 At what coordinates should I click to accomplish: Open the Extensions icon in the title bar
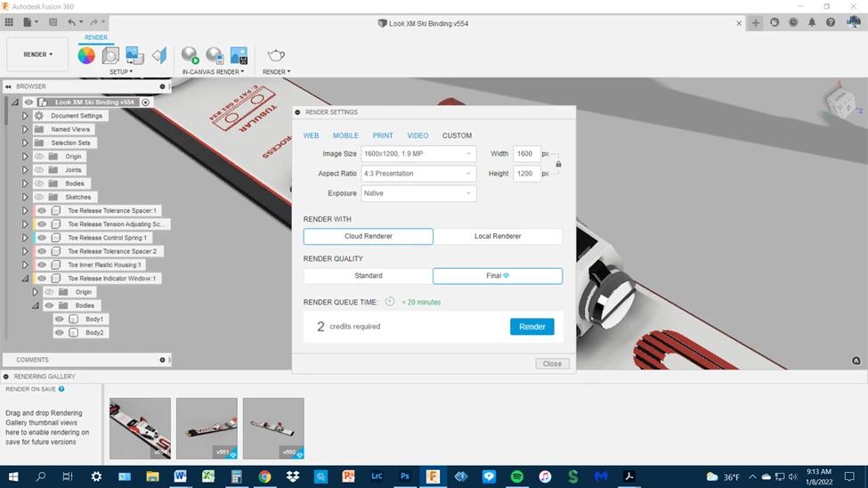[x=775, y=23]
